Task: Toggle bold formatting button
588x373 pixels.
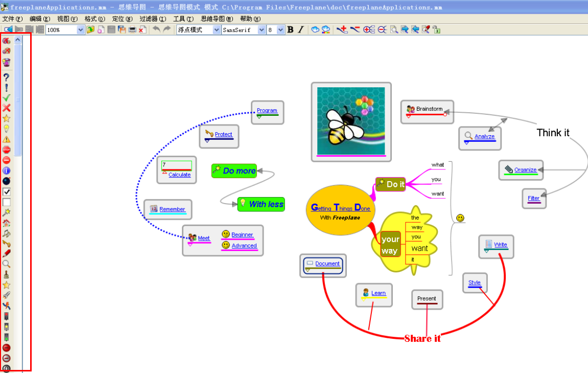Action: [x=290, y=30]
